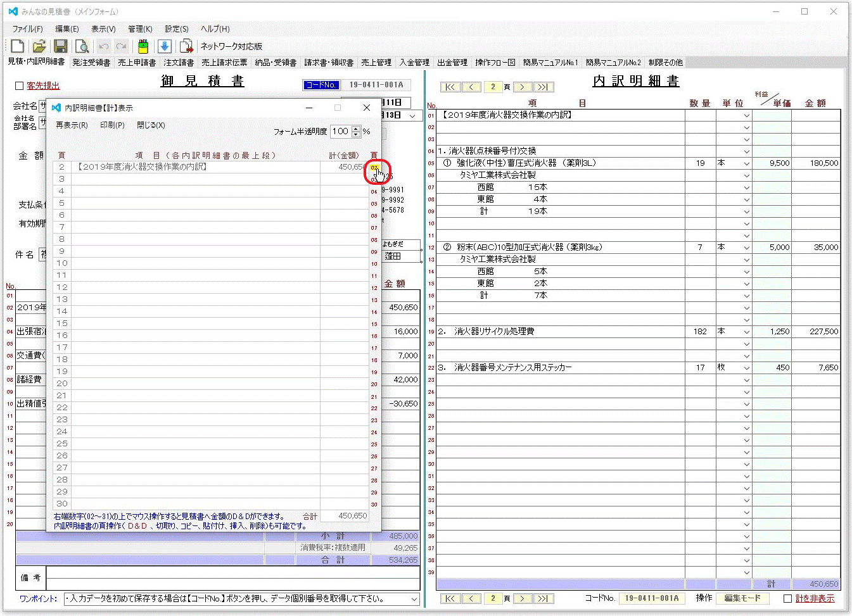This screenshot has width=852, height=616.
Task: Click the top page number field showing 2
Action: 493,87
